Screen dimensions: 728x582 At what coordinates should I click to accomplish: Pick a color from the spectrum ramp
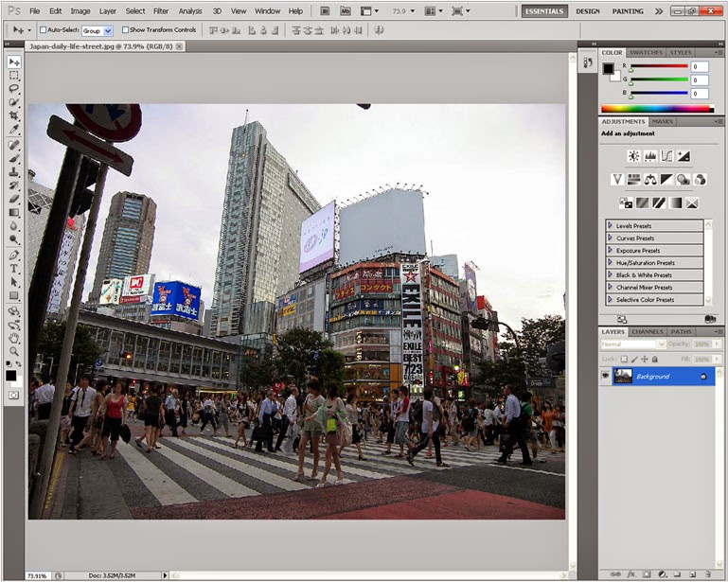(x=657, y=109)
